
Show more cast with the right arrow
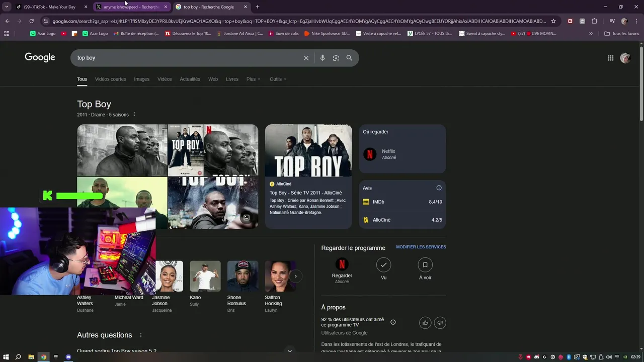(x=295, y=276)
